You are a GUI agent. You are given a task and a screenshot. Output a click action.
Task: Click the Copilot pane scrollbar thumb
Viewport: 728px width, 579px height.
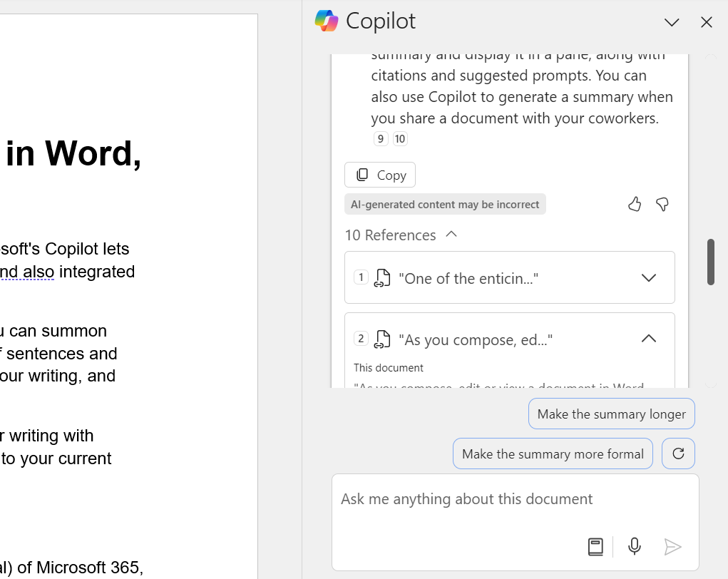[x=710, y=262]
